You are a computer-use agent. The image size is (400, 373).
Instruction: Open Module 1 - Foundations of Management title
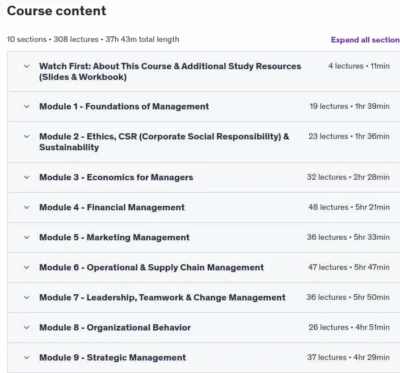pos(124,107)
